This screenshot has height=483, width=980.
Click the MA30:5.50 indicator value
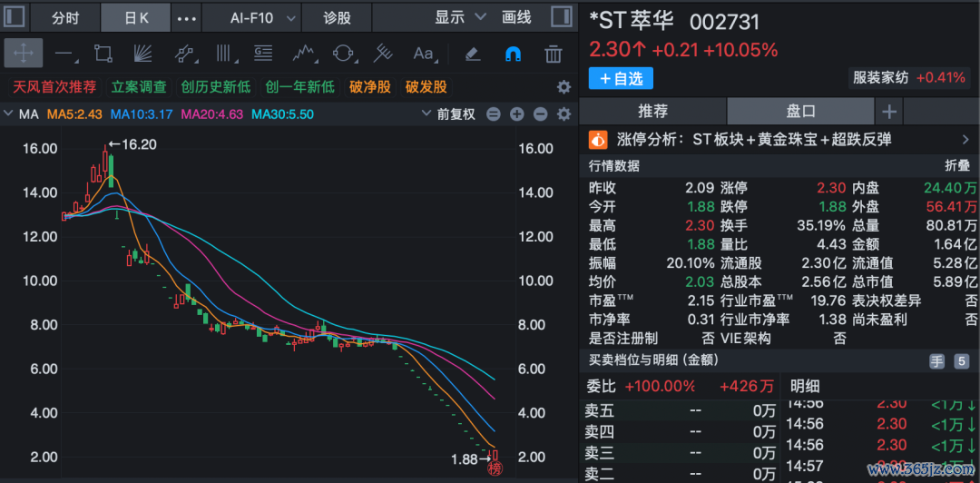coord(282,114)
